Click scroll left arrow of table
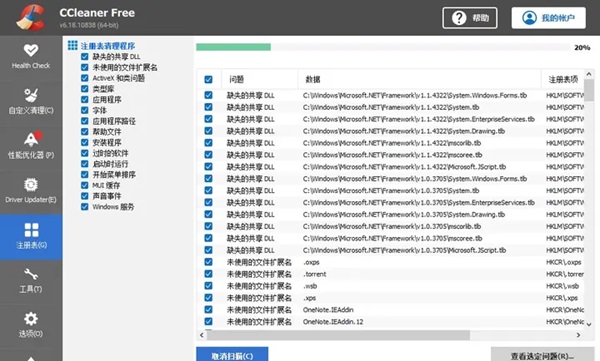The image size is (600, 361). click(202, 335)
